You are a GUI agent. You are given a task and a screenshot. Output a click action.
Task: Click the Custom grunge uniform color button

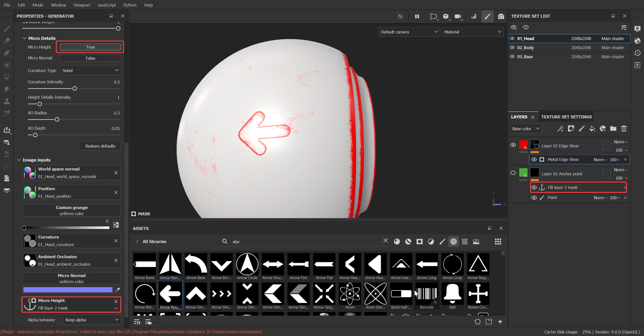(x=71, y=211)
